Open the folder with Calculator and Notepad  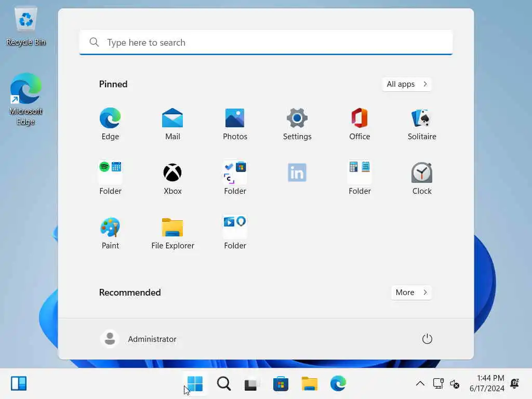[360, 179]
